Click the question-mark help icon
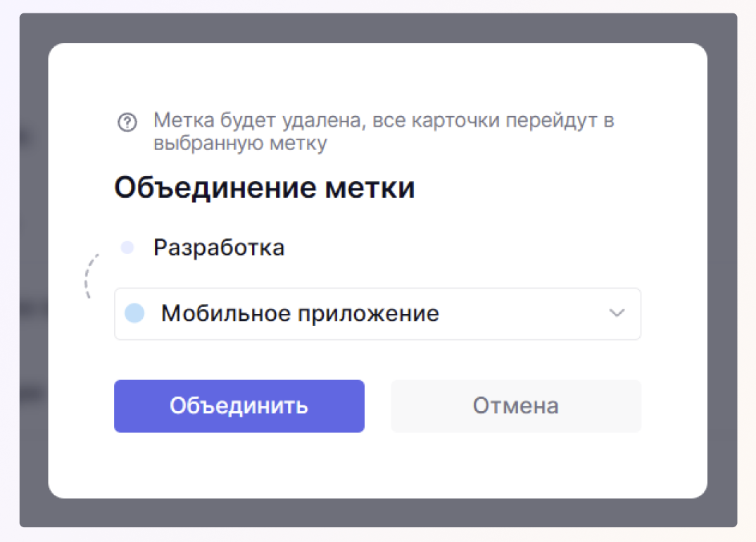 click(127, 122)
